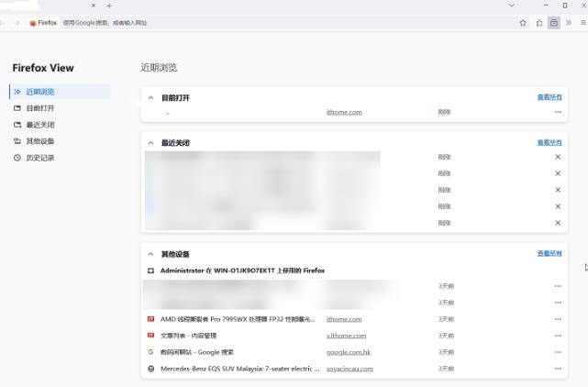The width and height of the screenshot is (588, 387).
Task: Click the globe favicon on Mercedes-Benz row
Action: click(x=150, y=369)
